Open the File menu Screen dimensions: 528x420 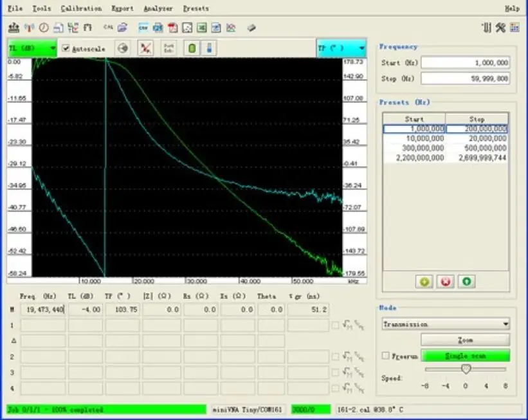pyautogui.click(x=15, y=8)
